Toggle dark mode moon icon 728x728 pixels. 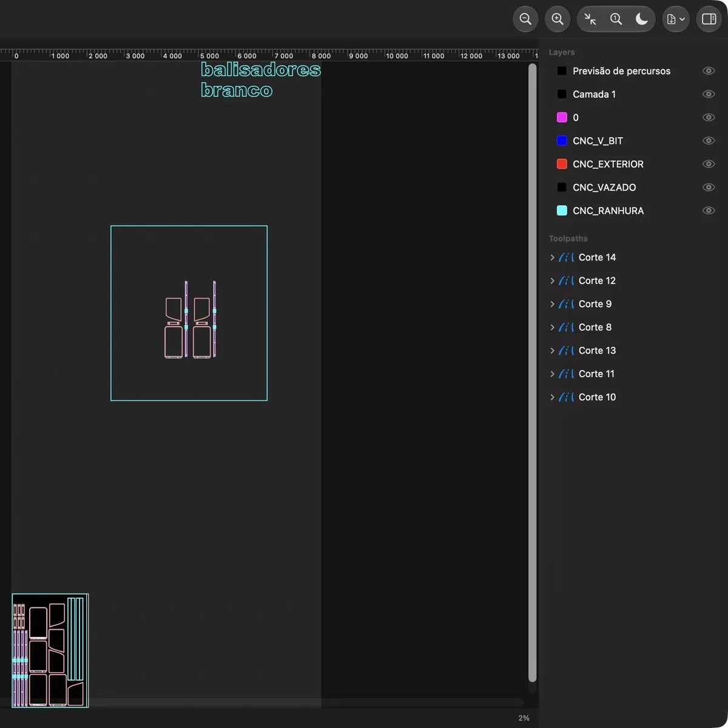[x=642, y=19]
